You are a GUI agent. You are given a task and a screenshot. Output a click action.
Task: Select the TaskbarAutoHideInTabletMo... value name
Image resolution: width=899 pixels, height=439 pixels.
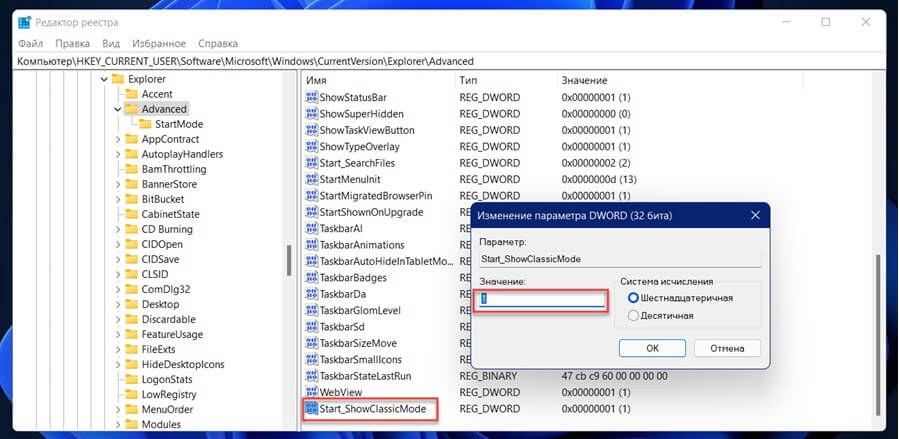[x=386, y=261]
